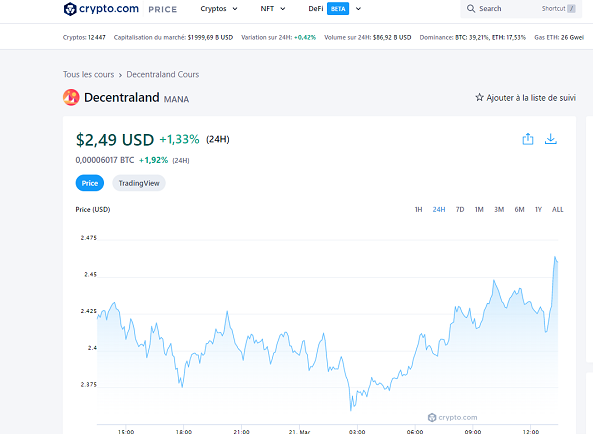Select the ALL chart range
This screenshot has height=434, width=593.
pos(557,209)
